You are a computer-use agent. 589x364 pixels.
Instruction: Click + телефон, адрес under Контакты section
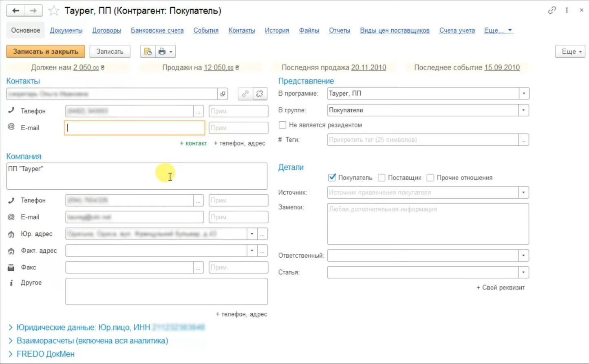(x=240, y=143)
